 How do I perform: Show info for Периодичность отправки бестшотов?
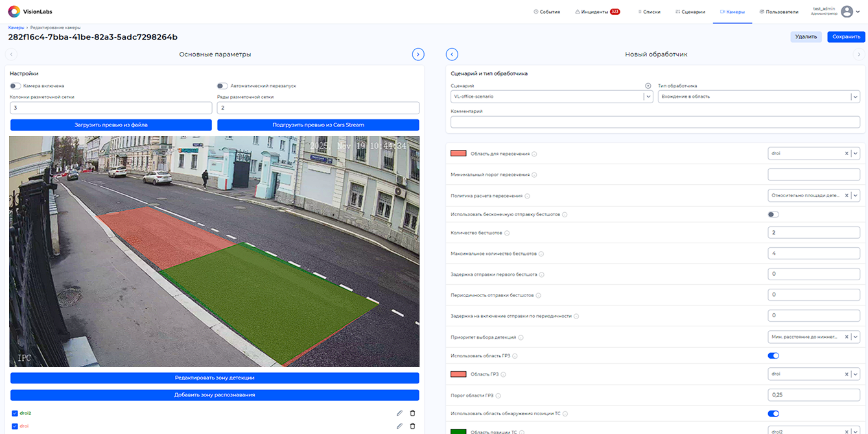coord(539,295)
